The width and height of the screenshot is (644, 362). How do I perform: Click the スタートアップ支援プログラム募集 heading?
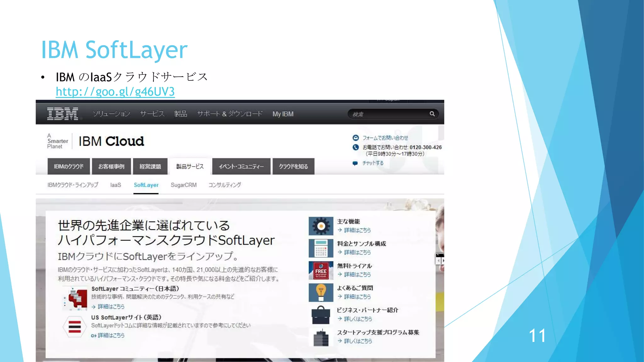pyautogui.click(x=378, y=332)
